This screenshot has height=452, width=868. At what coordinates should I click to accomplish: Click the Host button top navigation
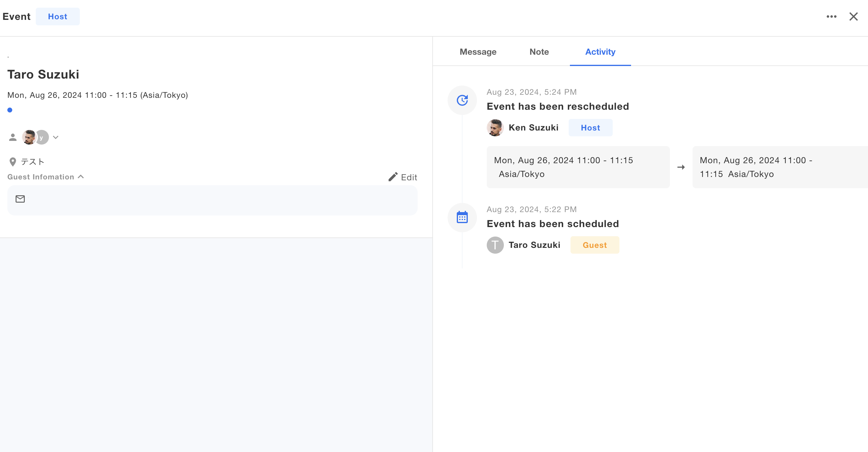pos(57,17)
